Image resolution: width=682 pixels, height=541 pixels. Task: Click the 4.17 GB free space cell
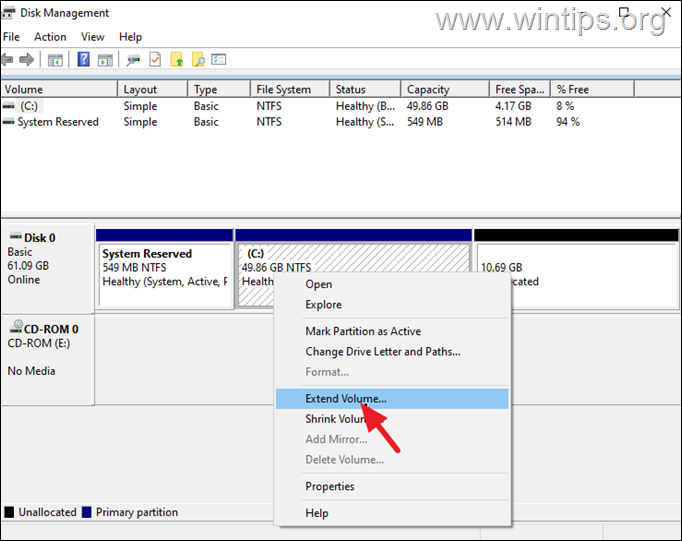tap(513, 106)
